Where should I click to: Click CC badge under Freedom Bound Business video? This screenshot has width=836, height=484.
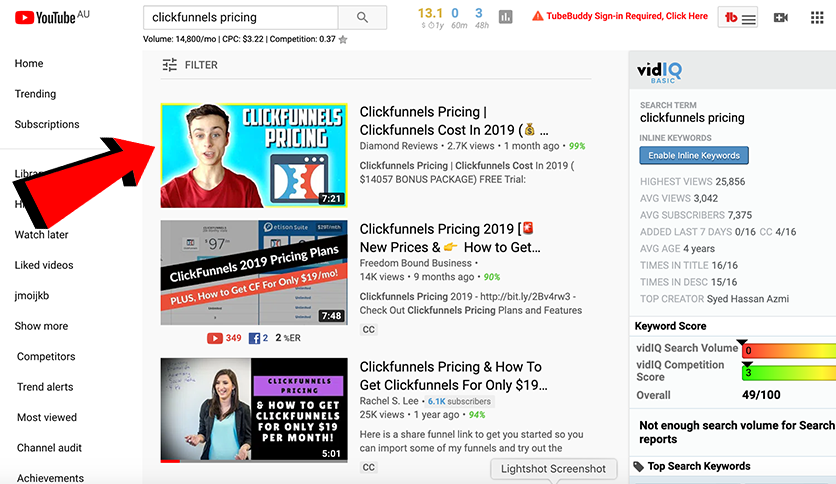click(368, 329)
